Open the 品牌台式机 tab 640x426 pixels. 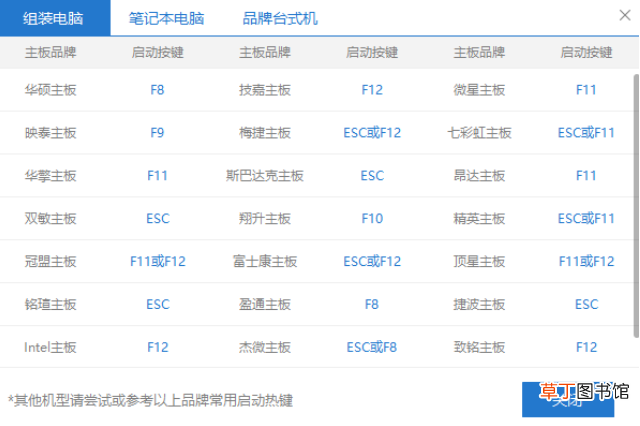pyautogui.click(x=280, y=18)
